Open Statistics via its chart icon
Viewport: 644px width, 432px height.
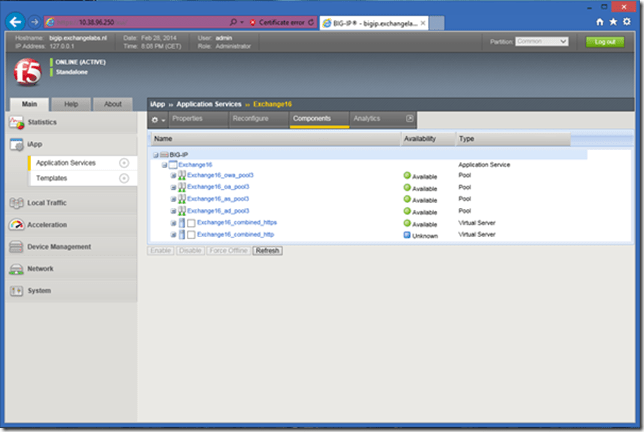click(x=16, y=122)
